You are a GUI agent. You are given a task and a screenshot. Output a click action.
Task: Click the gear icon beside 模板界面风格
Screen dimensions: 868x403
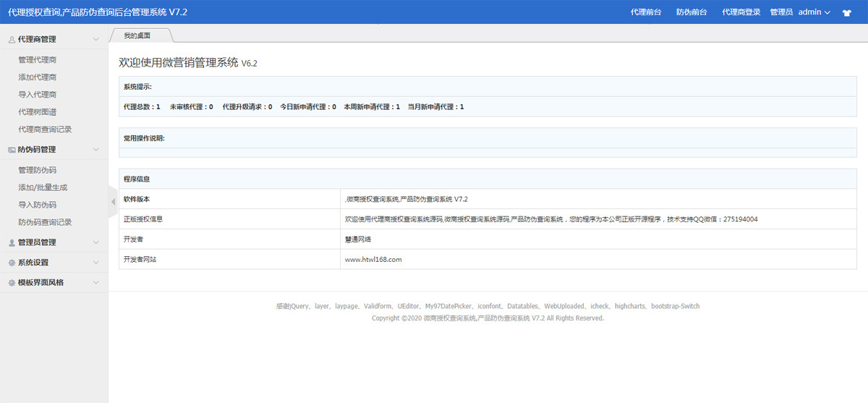12,283
